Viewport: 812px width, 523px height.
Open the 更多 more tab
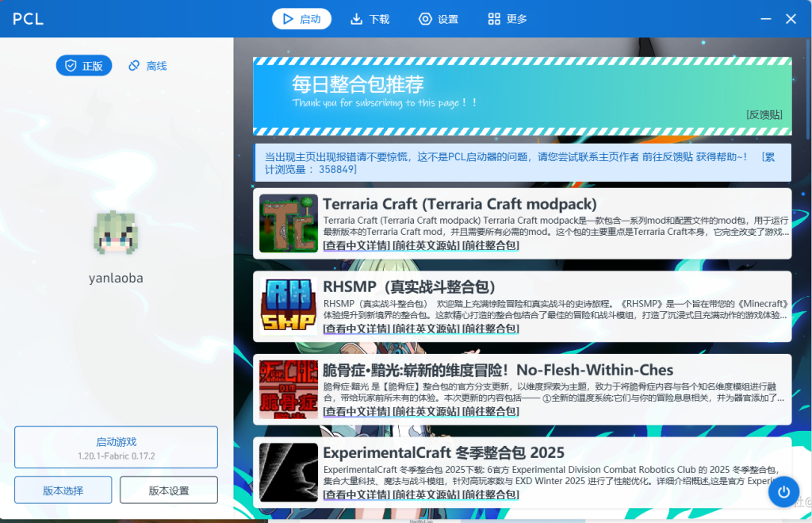(507, 19)
